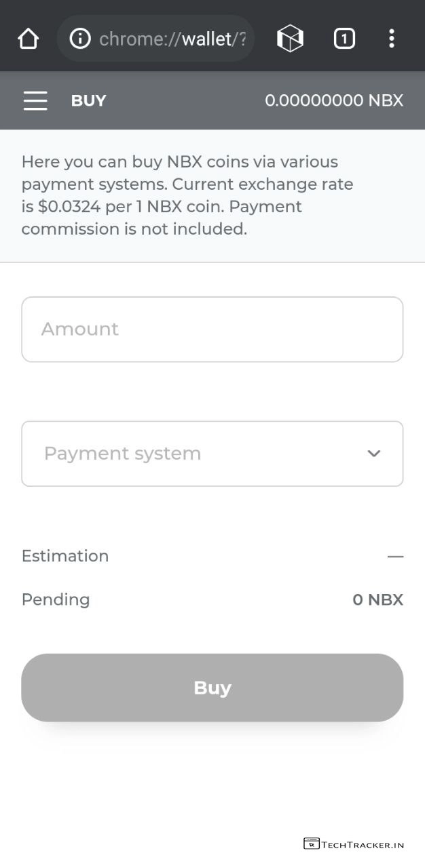Click the TechTracker.in watermark logo
Screen dimensions: 425x868
pyautogui.click(x=354, y=844)
